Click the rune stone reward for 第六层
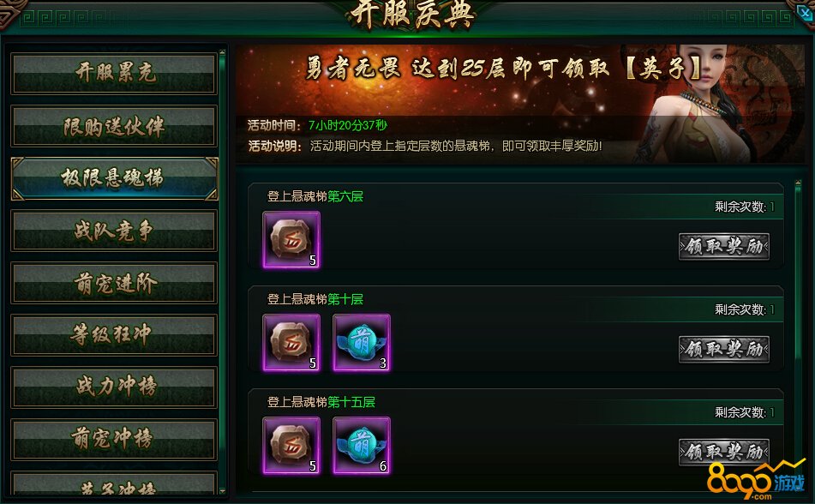This screenshot has width=815, height=504. [291, 240]
